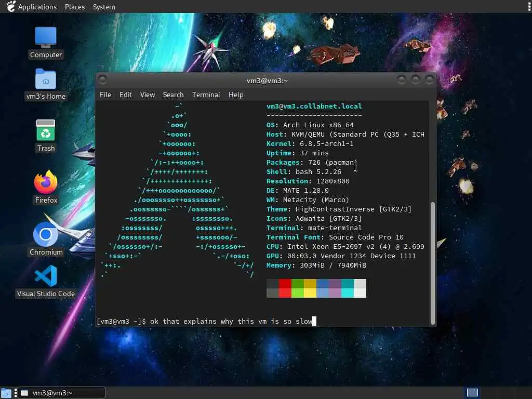Click the Kernel: 6.8.5-arch1-1 line
This screenshot has height=399, width=532.
point(310,143)
